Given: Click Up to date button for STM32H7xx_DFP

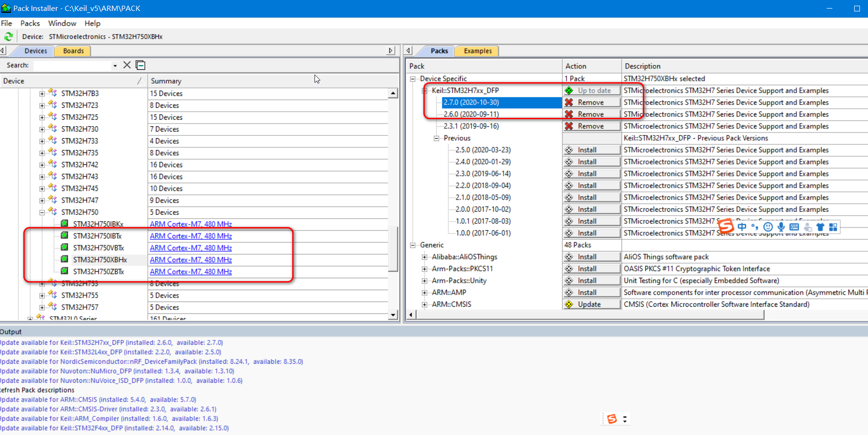Looking at the screenshot, I should 592,90.
